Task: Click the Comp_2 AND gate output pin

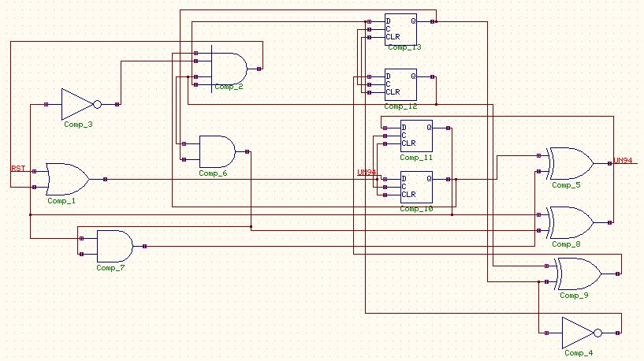Action: (x=259, y=69)
